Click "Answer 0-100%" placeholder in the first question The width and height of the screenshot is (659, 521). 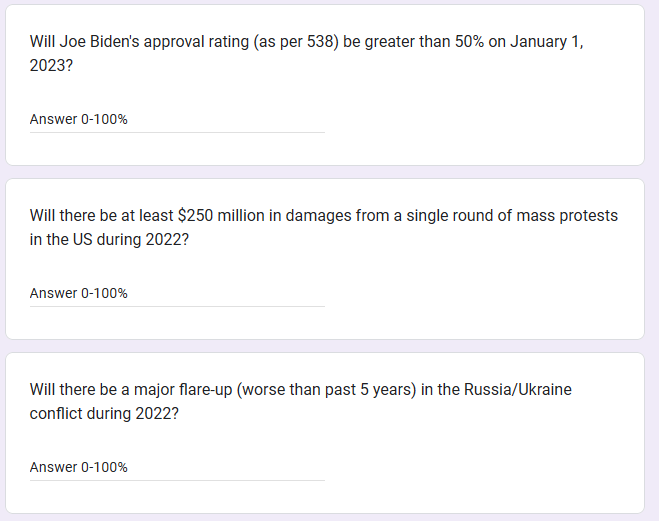pos(79,120)
